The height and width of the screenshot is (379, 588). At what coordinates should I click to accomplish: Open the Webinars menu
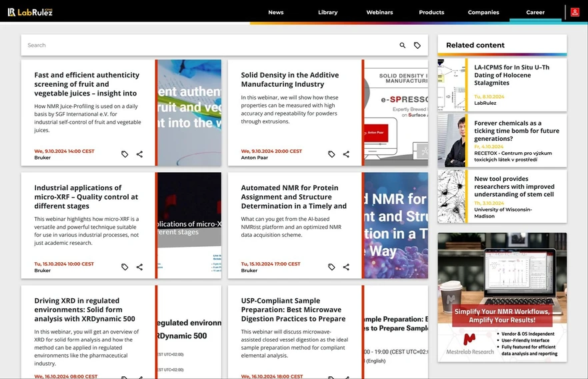pos(379,13)
